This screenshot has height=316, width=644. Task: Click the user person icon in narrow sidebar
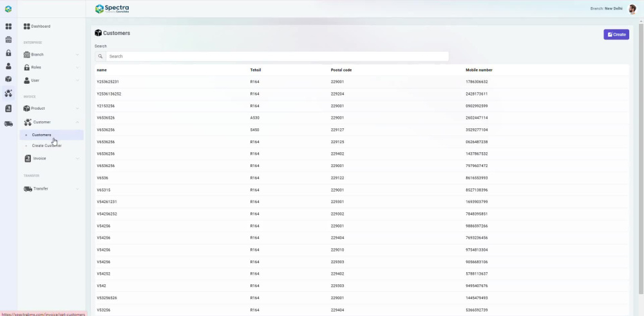(8, 66)
